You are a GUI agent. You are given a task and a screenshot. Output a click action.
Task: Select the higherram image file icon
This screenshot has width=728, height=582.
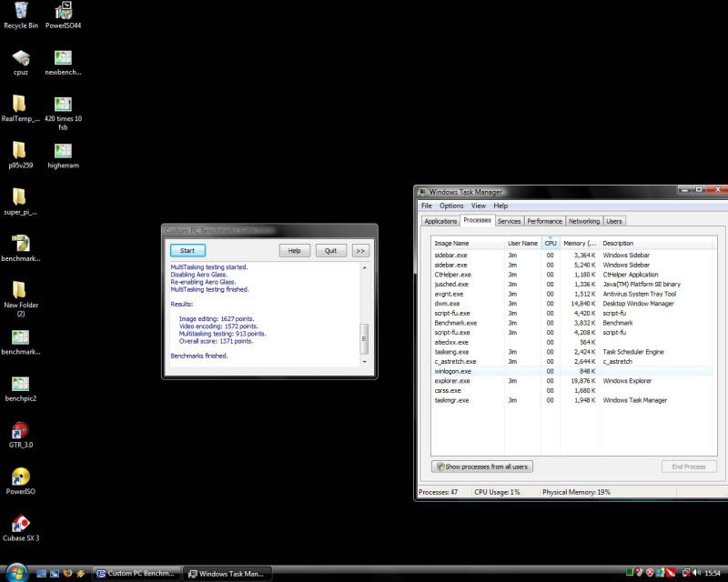pyautogui.click(x=63, y=151)
